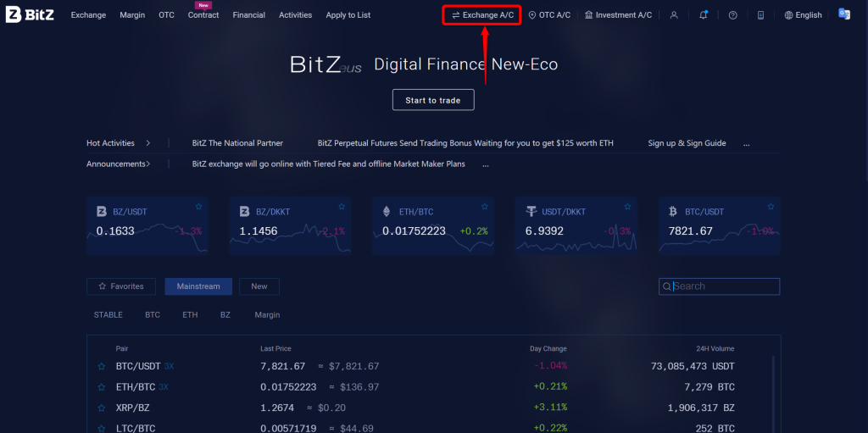The width and height of the screenshot is (868, 433).
Task: Open the Sign up & Sign Guide link
Action: pos(687,143)
